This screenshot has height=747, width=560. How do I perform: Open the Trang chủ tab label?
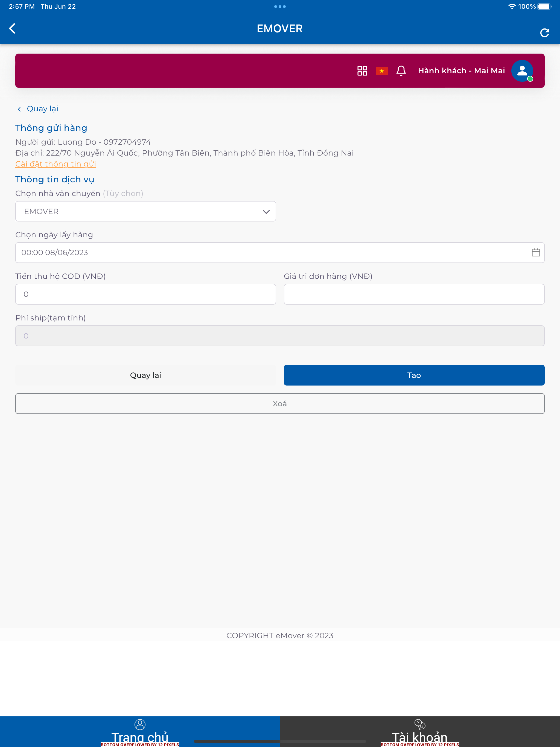pos(140,737)
